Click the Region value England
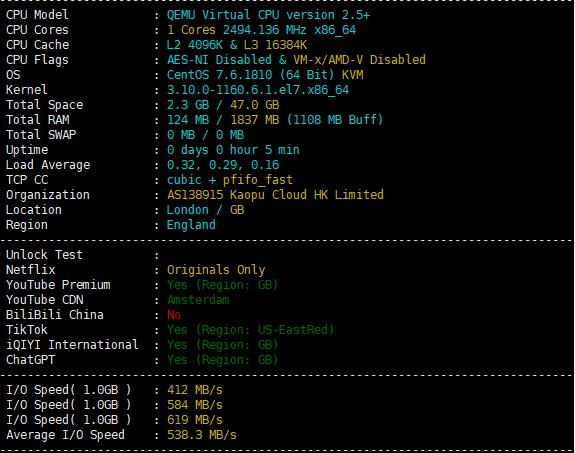The width and height of the screenshot is (575, 453). pos(191,225)
